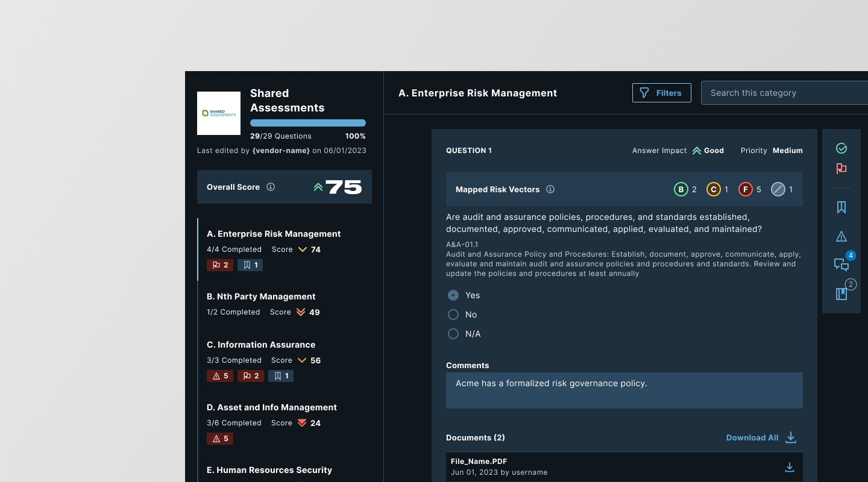Click the Priority Medium label
The height and width of the screenshot is (482, 868).
[788, 151]
